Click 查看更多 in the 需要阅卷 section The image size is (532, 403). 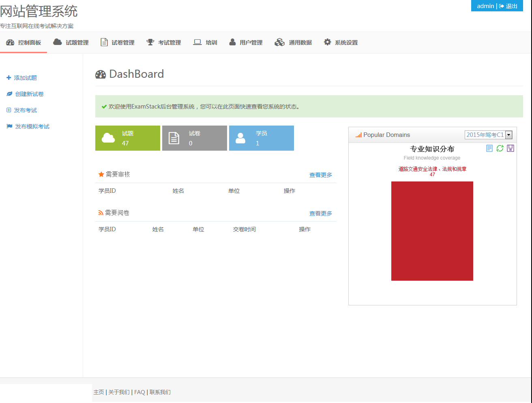click(x=321, y=213)
